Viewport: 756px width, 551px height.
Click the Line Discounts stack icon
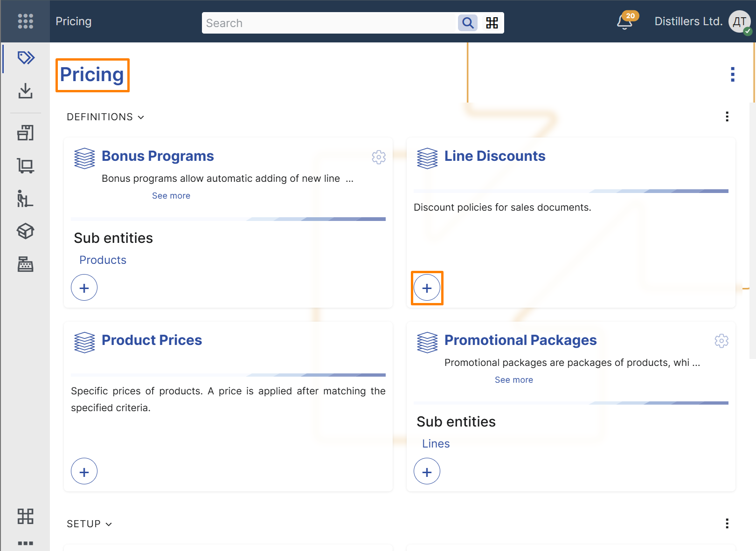[427, 158]
